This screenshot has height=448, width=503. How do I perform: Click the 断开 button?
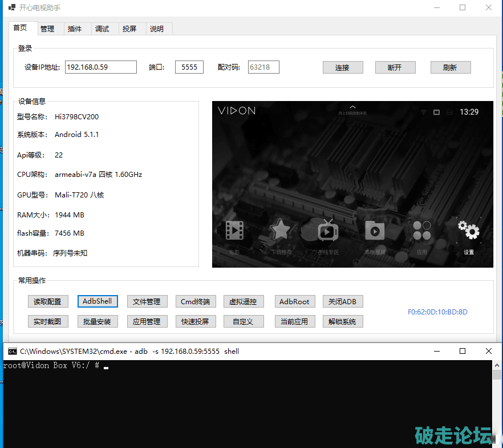click(395, 67)
